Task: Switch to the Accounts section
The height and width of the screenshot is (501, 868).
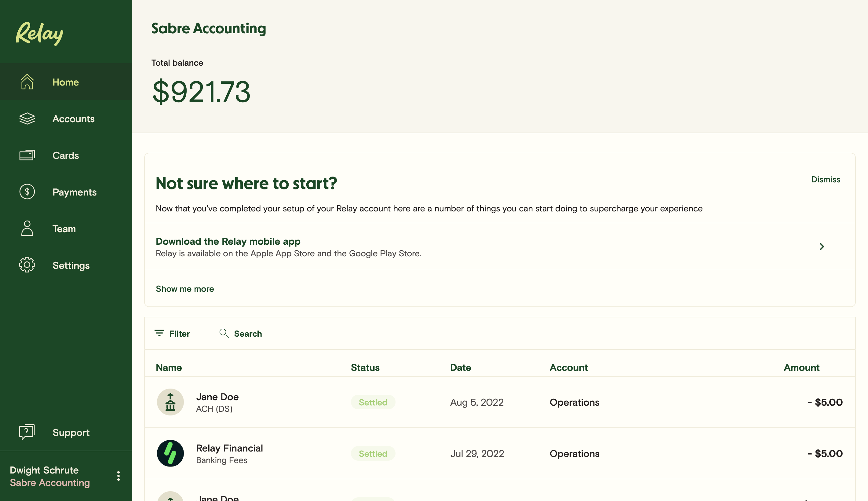Action: pos(73,119)
